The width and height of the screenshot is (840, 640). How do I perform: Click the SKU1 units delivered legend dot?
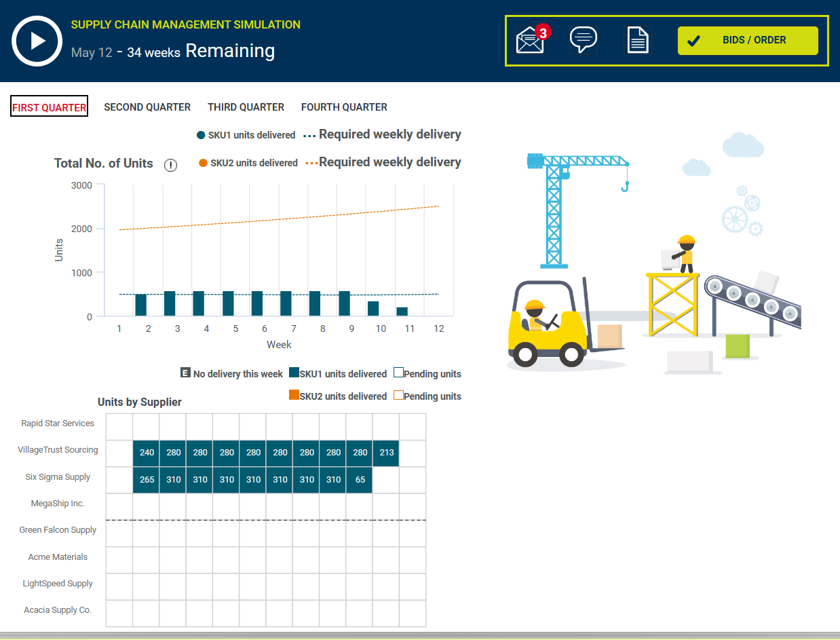[x=199, y=134]
